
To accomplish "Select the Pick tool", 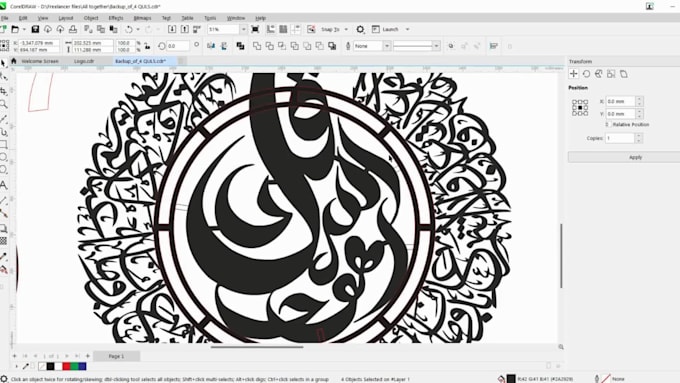I will (3, 63).
